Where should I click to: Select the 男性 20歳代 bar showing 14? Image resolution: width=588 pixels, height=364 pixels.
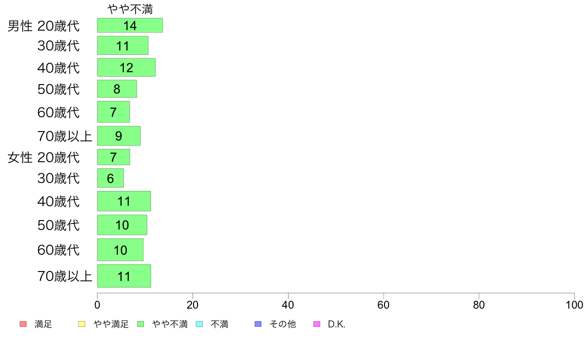tap(130, 26)
